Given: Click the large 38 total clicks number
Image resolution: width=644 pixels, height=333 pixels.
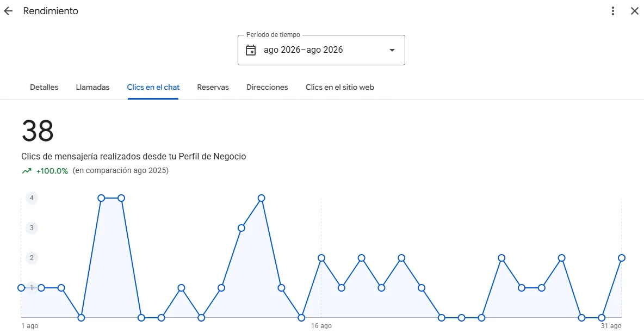Looking at the screenshot, I should click(38, 131).
